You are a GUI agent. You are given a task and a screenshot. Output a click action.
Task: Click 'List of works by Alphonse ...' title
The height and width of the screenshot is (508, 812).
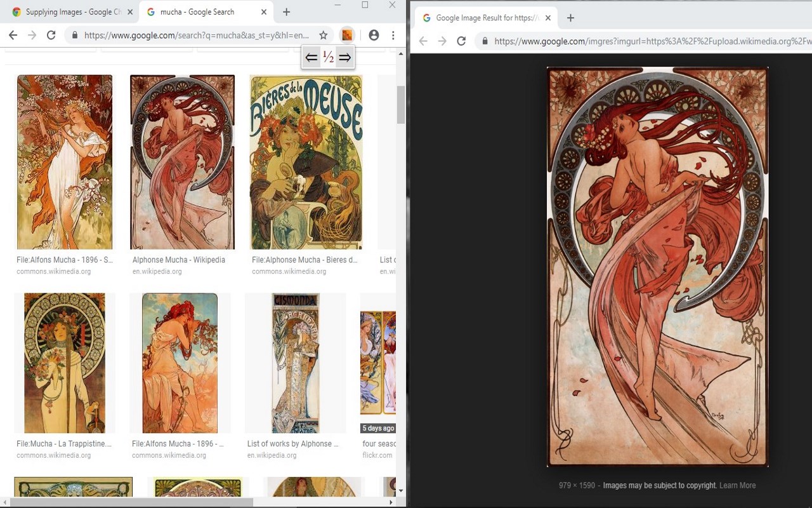point(293,444)
